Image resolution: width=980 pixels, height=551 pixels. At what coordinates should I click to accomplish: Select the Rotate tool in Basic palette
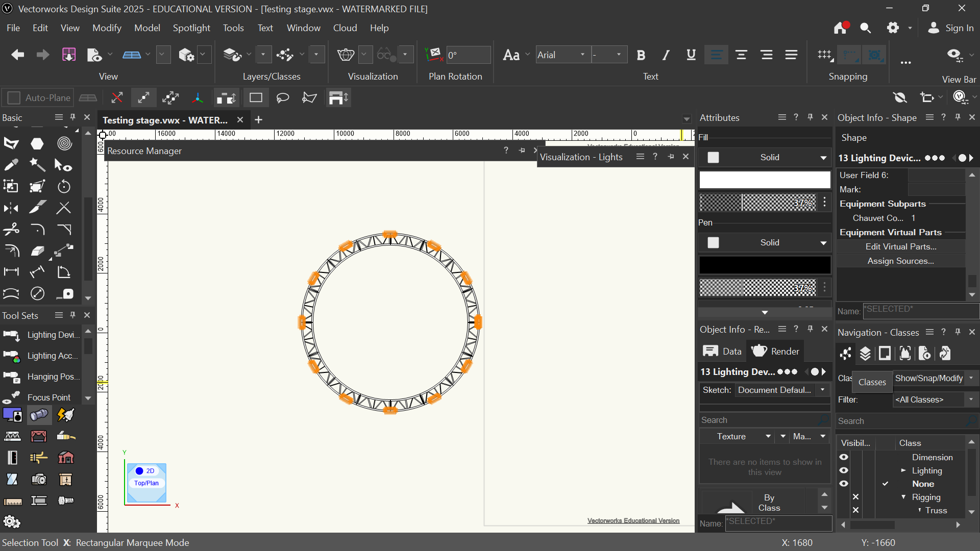[64, 187]
